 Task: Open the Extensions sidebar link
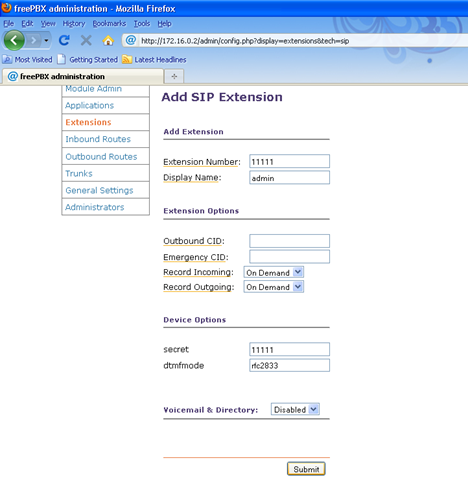105,122
